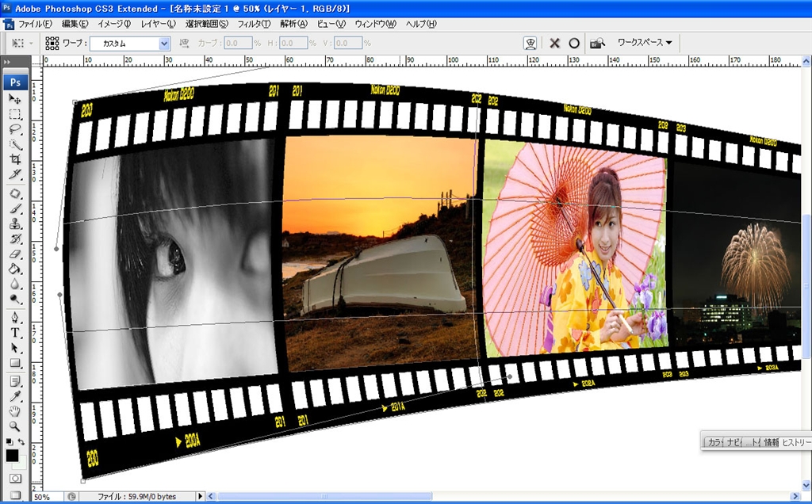This screenshot has height=504, width=812.
Task: Swap foreground and background colors
Action: pos(21,441)
